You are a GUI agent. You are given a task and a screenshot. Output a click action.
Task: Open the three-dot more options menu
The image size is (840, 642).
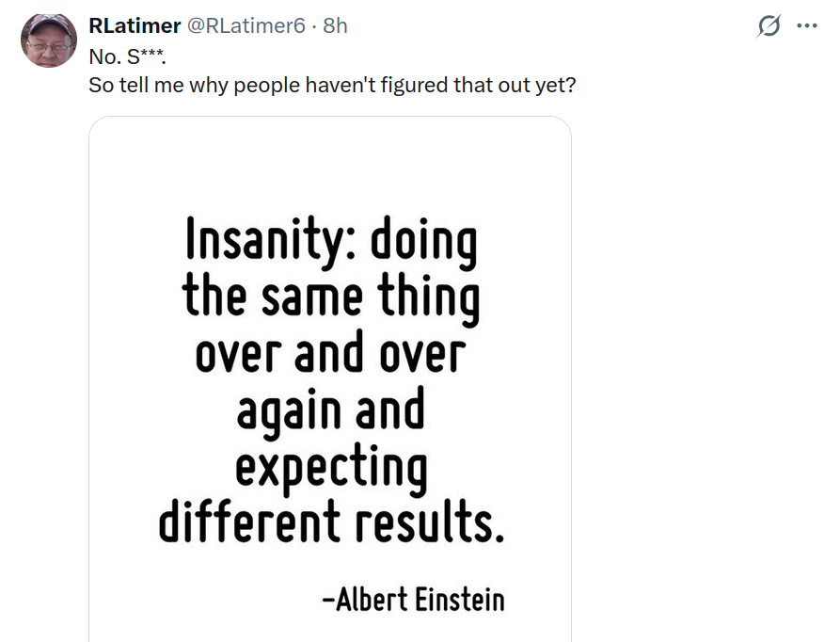(x=806, y=26)
